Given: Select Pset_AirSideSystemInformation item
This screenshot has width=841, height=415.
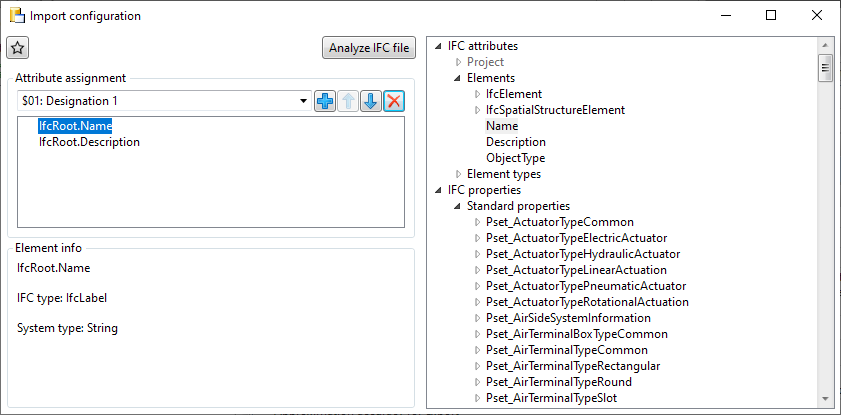Looking at the screenshot, I should (x=569, y=318).
